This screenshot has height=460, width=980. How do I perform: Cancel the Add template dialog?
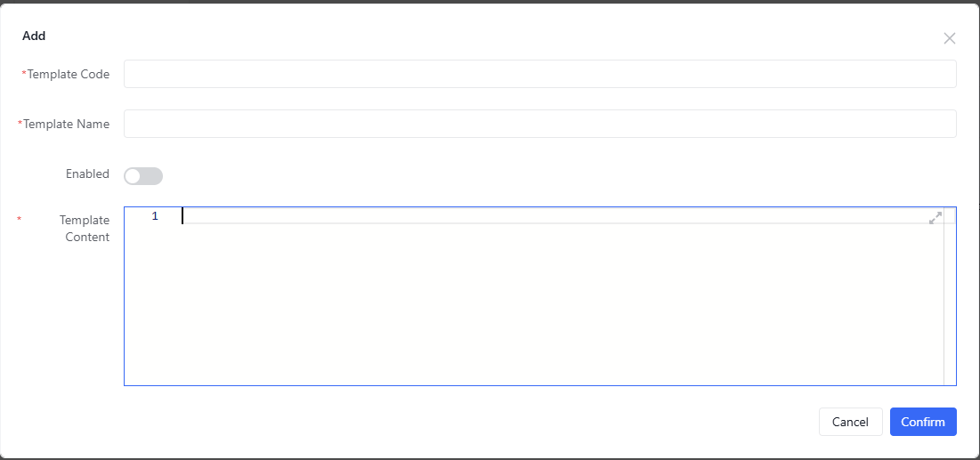coord(851,422)
